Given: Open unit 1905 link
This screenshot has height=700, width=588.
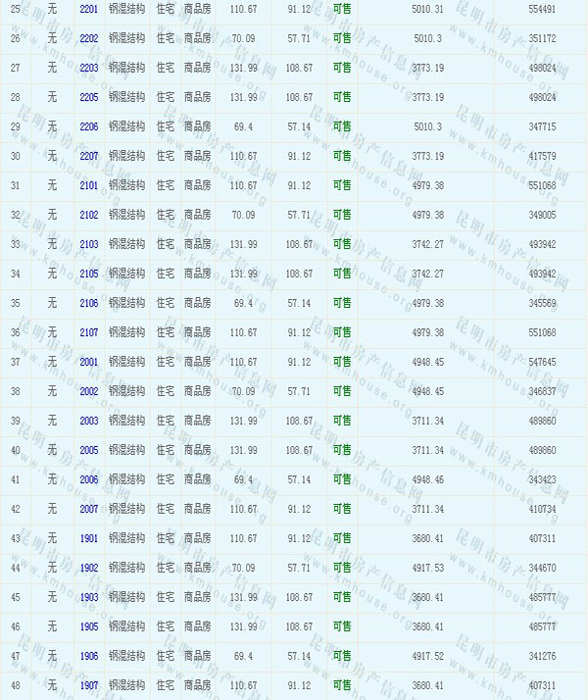Looking at the screenshot, I should pyautogui.click(x=89, y=626).
